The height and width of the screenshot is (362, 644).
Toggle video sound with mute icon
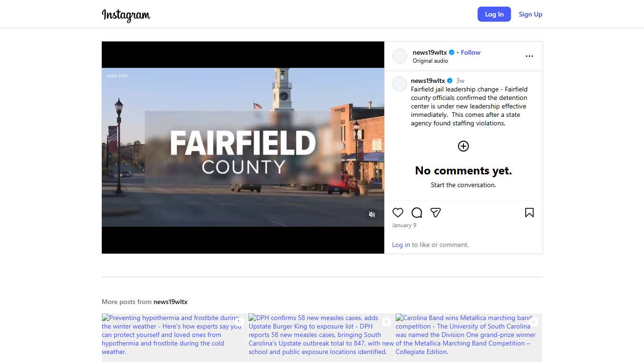click(x=372, y=214)
